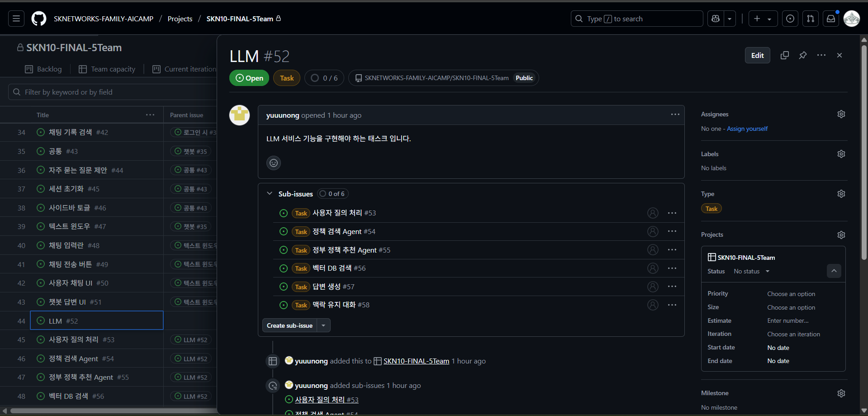Open the create new plus menu

[763, 19]
